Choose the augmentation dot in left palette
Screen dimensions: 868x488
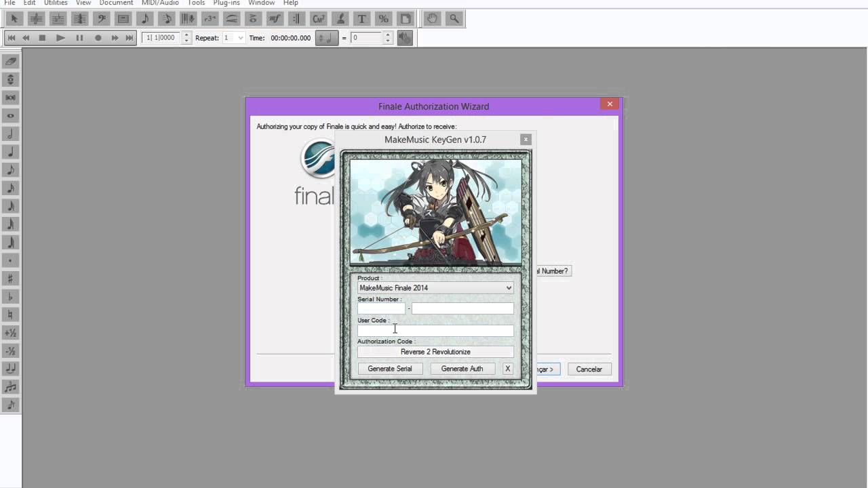(x=10, y=260)
